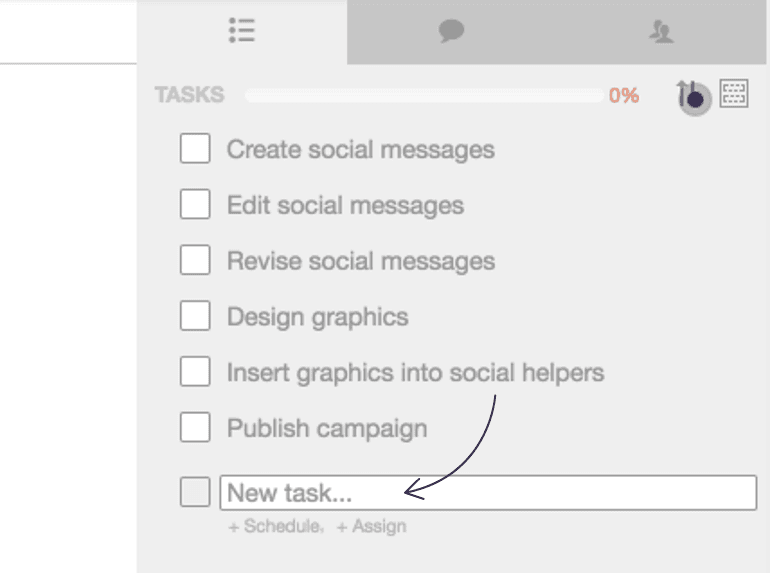Click the TASKS section heading
The image size is (770, 573).
(189, 96)
